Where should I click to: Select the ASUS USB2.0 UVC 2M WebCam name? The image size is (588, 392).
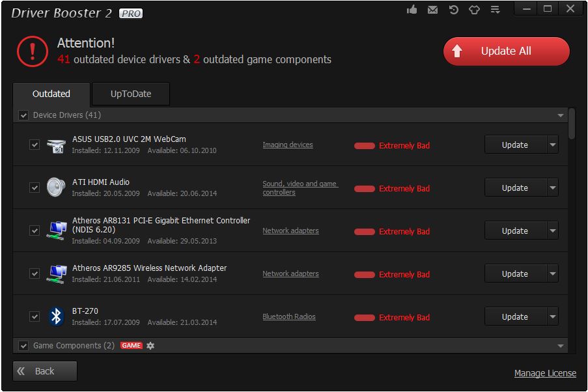click(129, 139)
